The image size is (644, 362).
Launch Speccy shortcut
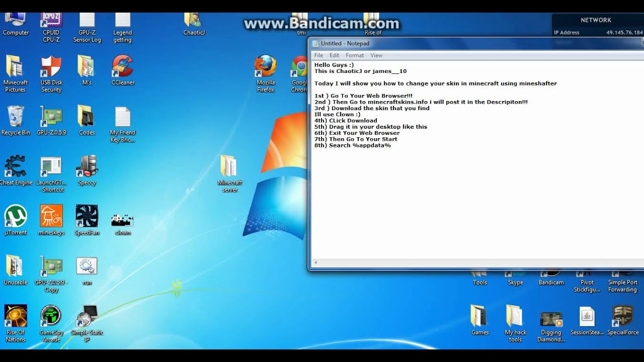[87, 170]
